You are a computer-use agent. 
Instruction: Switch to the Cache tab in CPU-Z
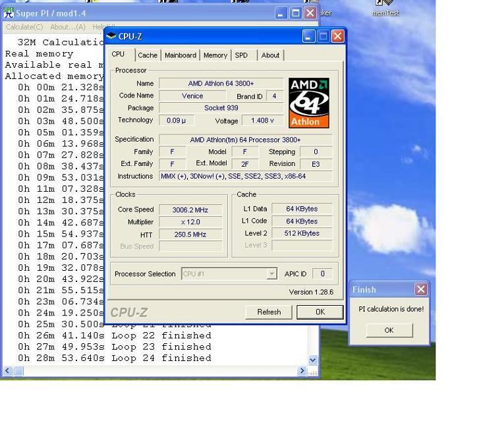click(148, 55)
